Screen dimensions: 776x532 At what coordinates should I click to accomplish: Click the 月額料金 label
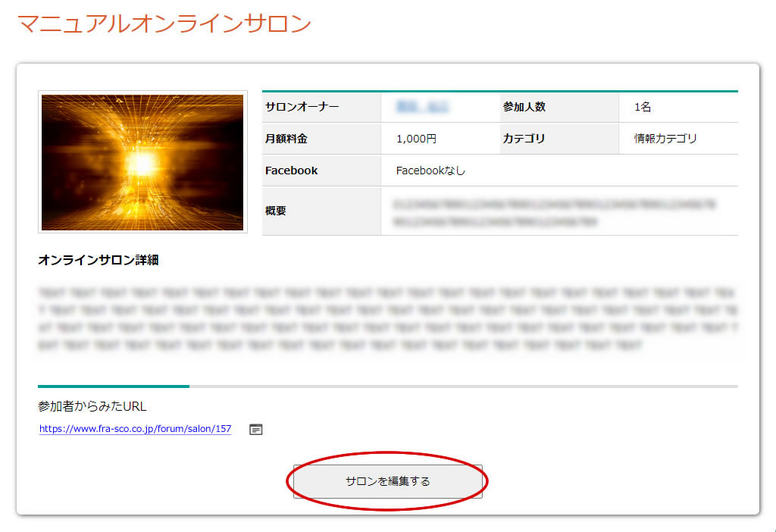(x=286, y=139)
